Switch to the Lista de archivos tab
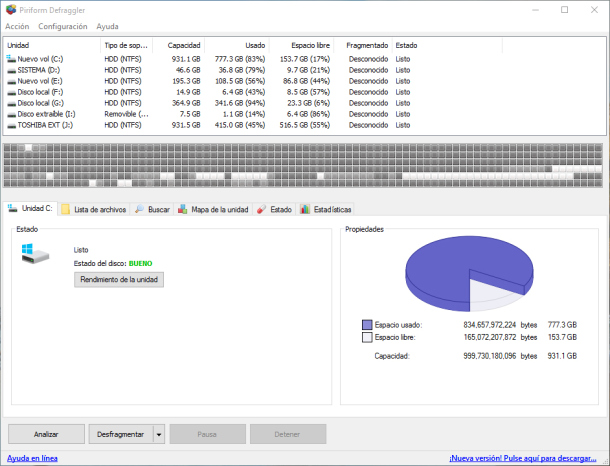 (x=94, y=209)
